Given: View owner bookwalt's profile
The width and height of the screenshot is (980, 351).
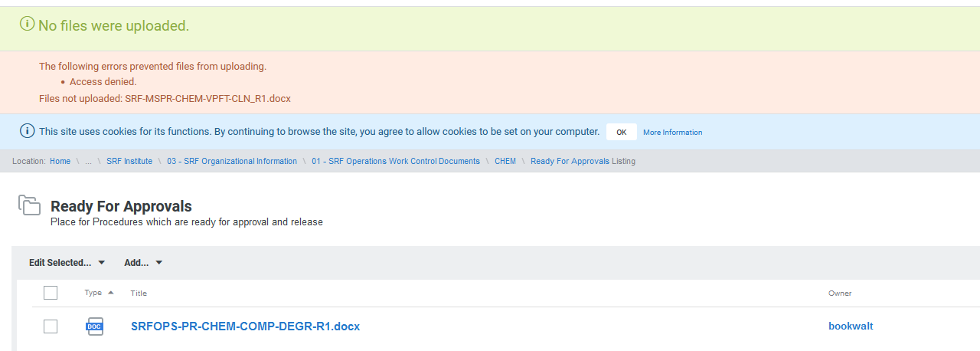Looking at the screenshot, I should pos(850,326).
